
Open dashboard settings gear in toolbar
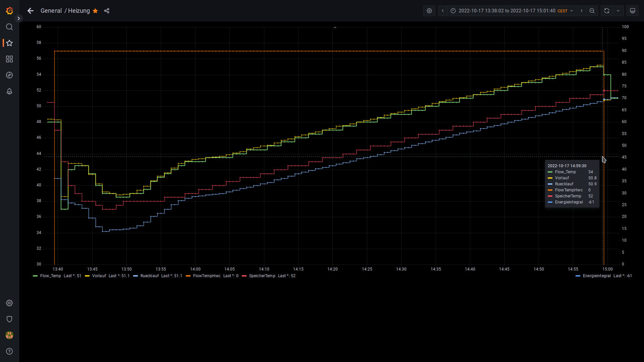pyautogui.click(x=429, y=11)
